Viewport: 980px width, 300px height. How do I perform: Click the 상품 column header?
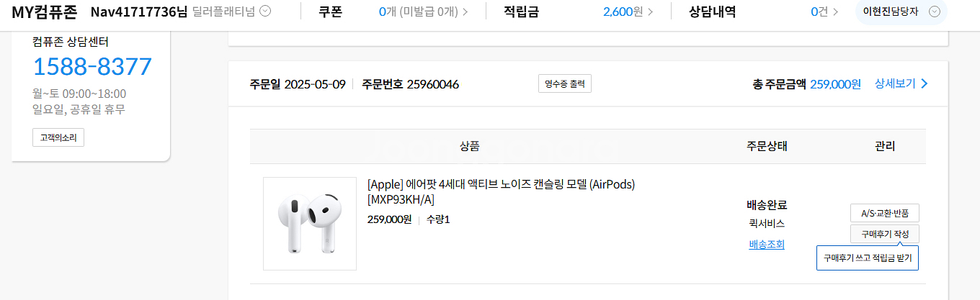coord(470,147)
